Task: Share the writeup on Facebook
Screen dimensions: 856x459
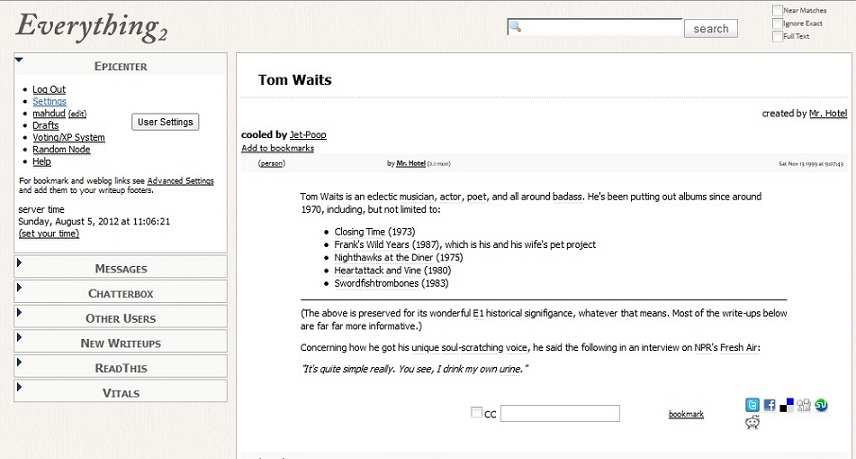Action: point(769,405)
